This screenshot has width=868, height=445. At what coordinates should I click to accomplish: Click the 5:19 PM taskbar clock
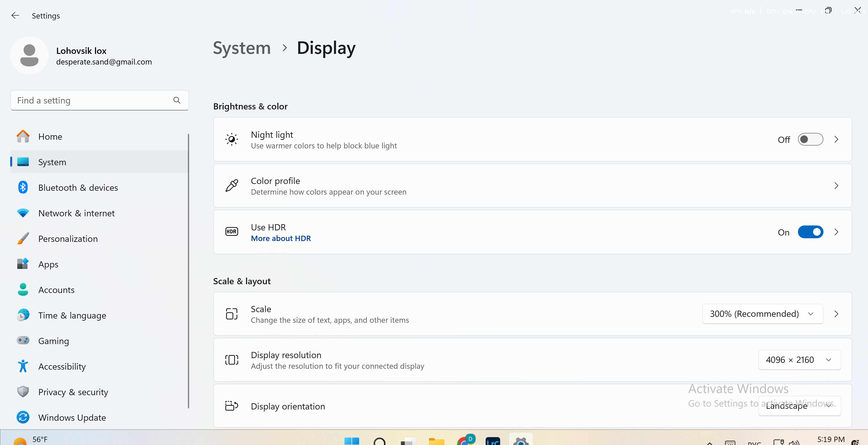click(831, 439)
